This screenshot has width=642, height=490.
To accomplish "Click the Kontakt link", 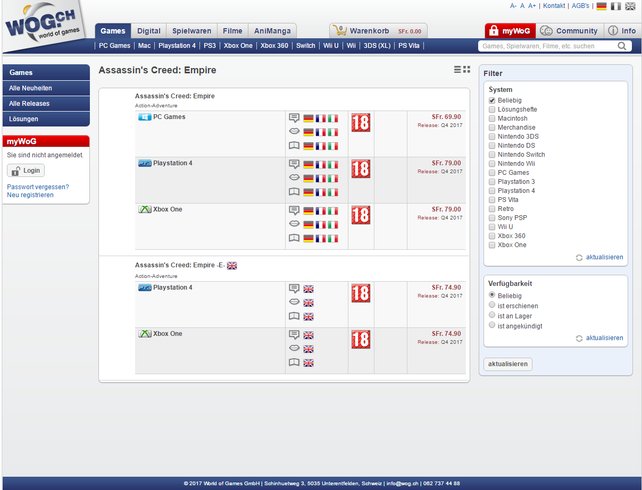I will click(x=554, y=6).
